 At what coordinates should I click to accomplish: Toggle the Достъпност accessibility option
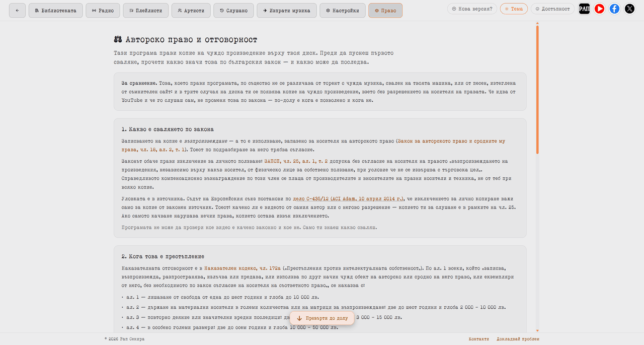[552, 9]
